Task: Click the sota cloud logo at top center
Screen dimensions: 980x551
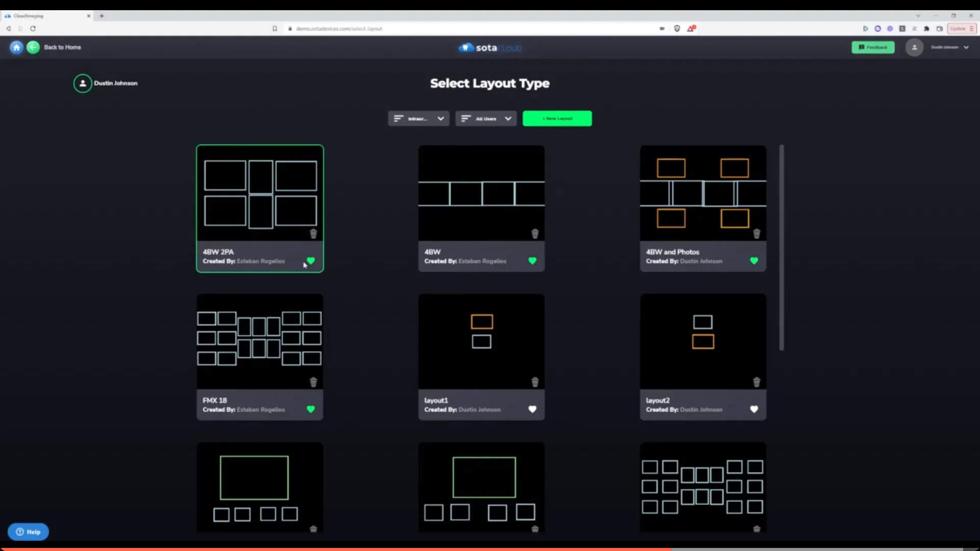Action: [x=489, y=47]
